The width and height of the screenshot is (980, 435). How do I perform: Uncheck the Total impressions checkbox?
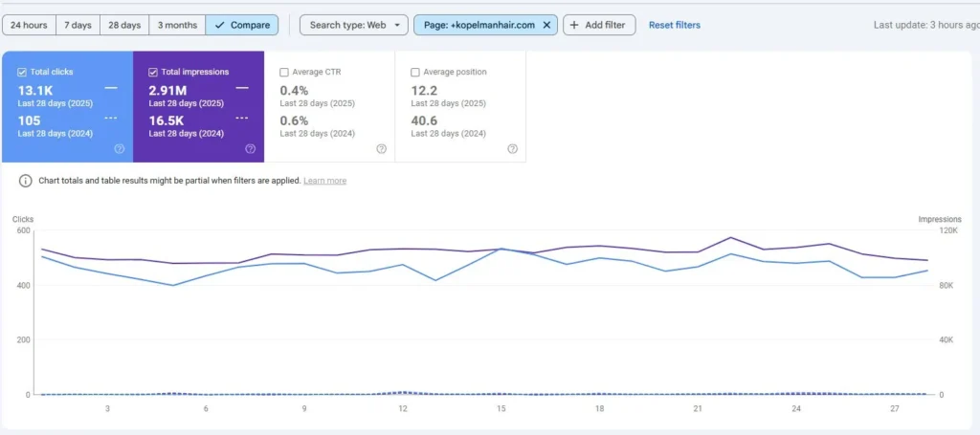click(153, 72)
